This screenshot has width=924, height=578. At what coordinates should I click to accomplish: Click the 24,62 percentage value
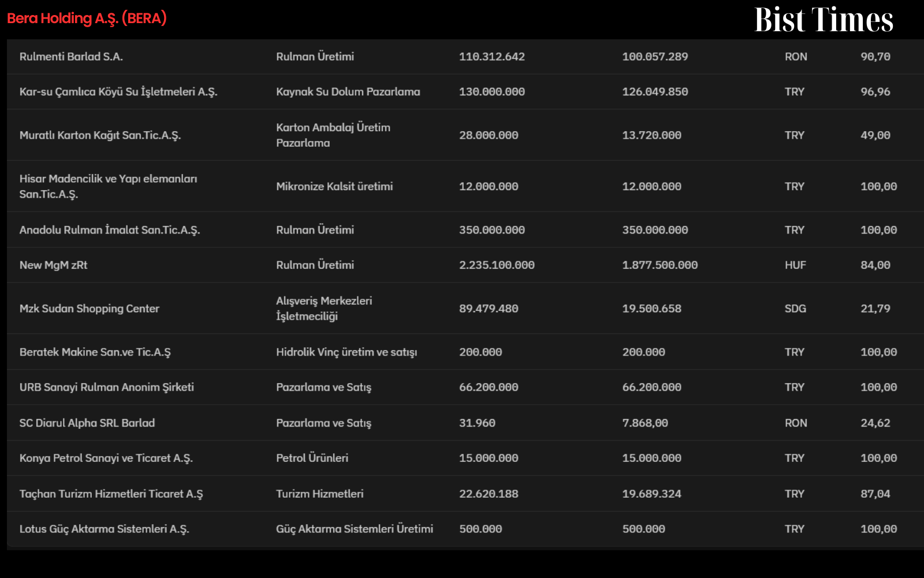point(875,423)
